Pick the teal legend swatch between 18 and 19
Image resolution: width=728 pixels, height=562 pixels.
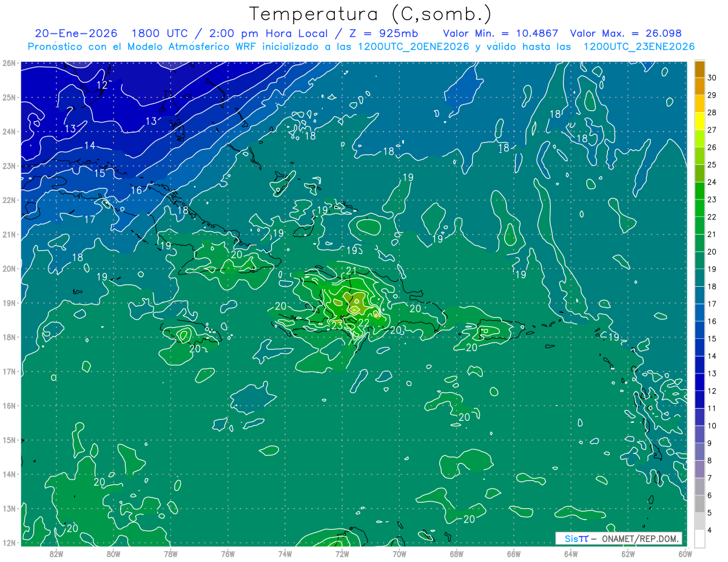699,278
